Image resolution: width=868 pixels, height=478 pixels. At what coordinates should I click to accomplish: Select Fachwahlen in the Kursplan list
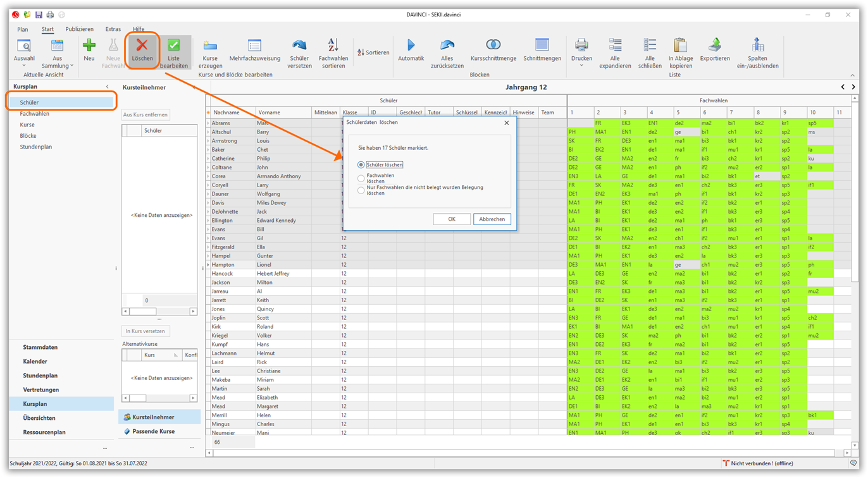[x=34, y=114]
